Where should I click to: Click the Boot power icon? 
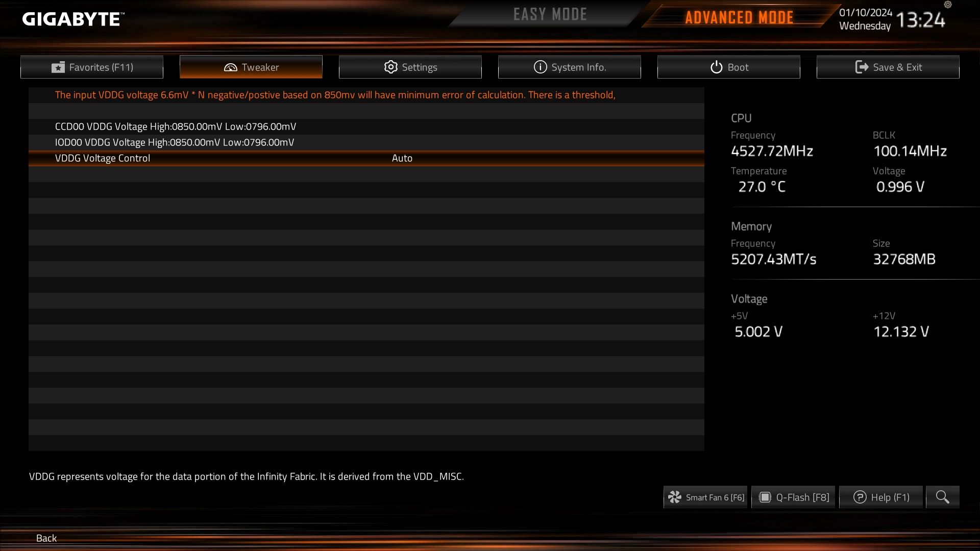[716, 67]
